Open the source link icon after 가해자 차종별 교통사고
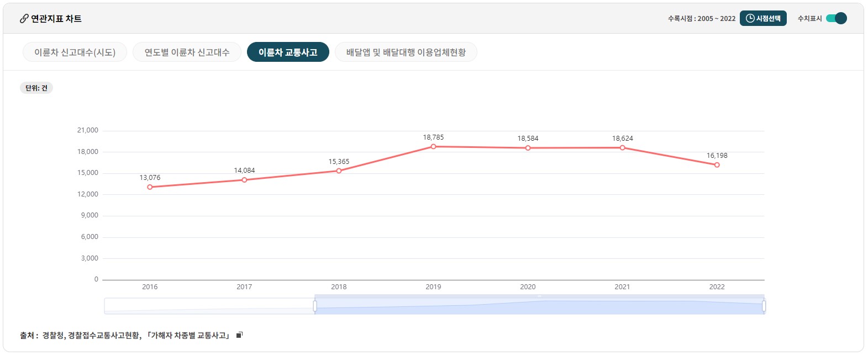Image resolution: width=868 pixels, height=356 pixels. click(239, 335)
